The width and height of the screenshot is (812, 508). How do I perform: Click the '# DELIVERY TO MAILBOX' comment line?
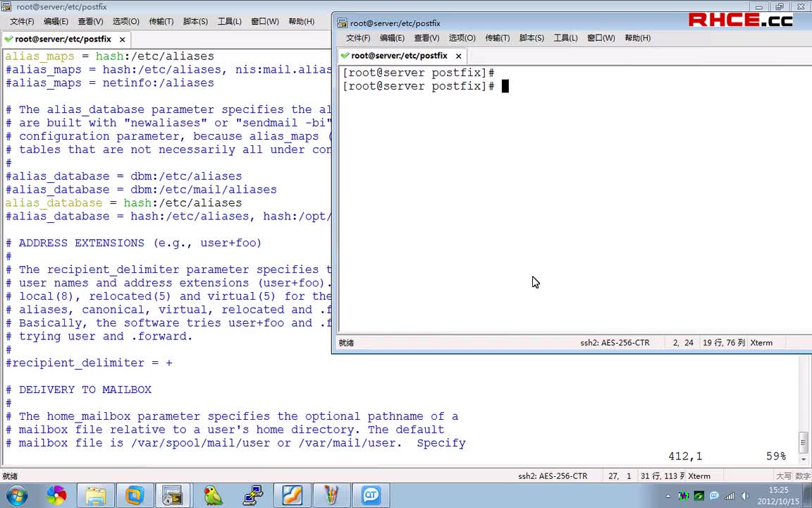[78, 389]
